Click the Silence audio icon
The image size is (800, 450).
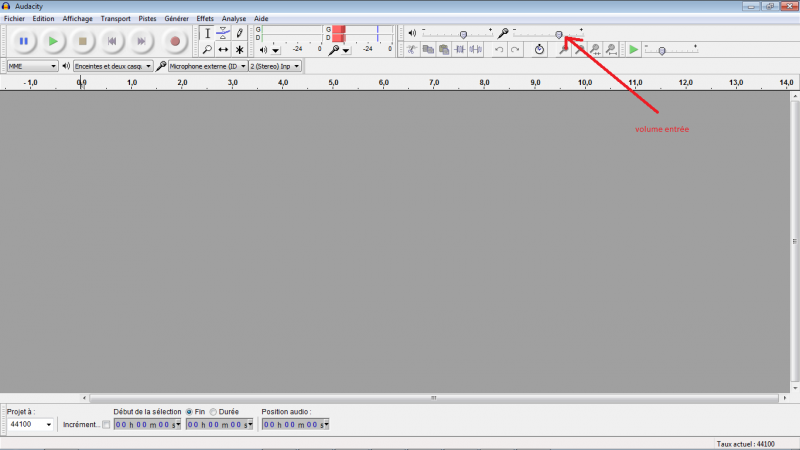tap(476, 49)
